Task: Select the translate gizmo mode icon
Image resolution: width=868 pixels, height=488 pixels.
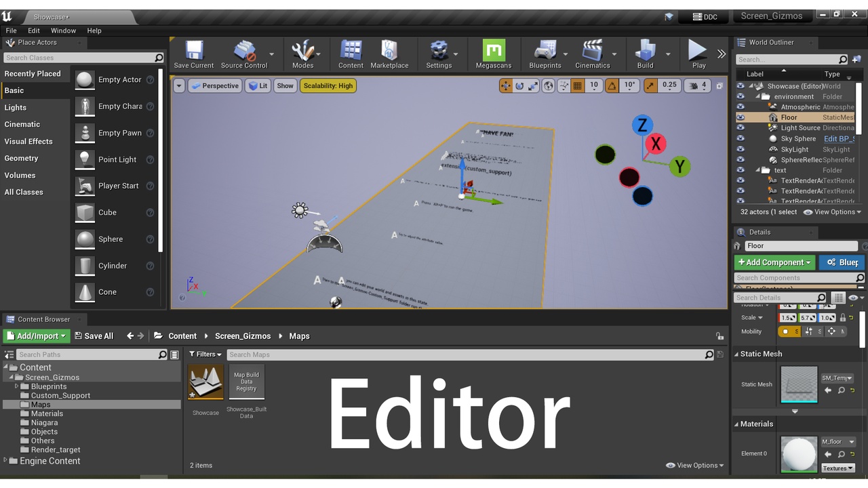Action: pyautogui.click(x=506, y=85)
